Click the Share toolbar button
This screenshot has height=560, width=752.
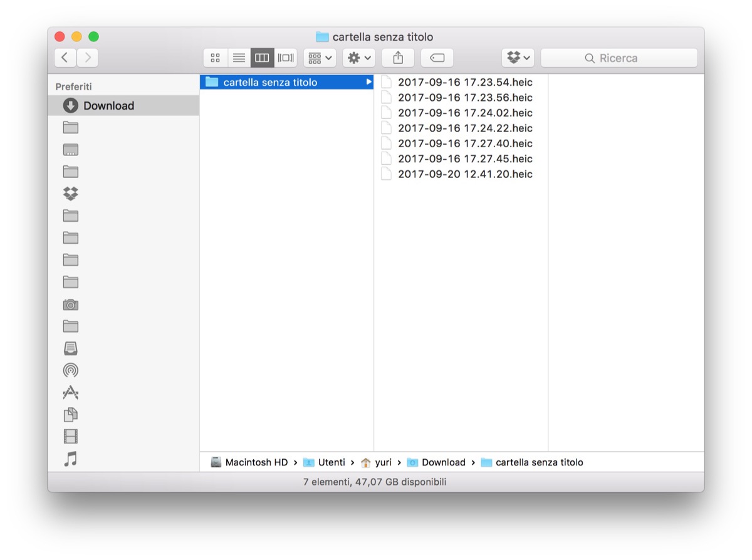tap(398, 58)
